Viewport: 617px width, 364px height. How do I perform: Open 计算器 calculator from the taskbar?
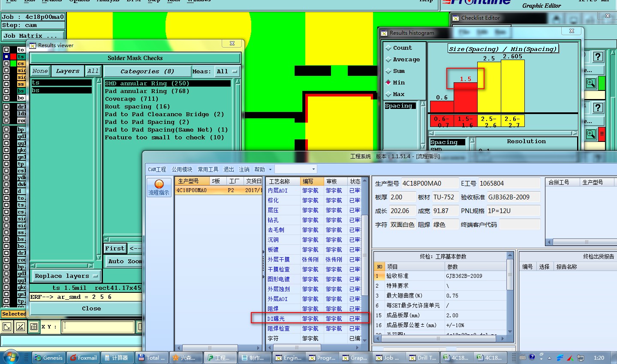tap(117, 358)
